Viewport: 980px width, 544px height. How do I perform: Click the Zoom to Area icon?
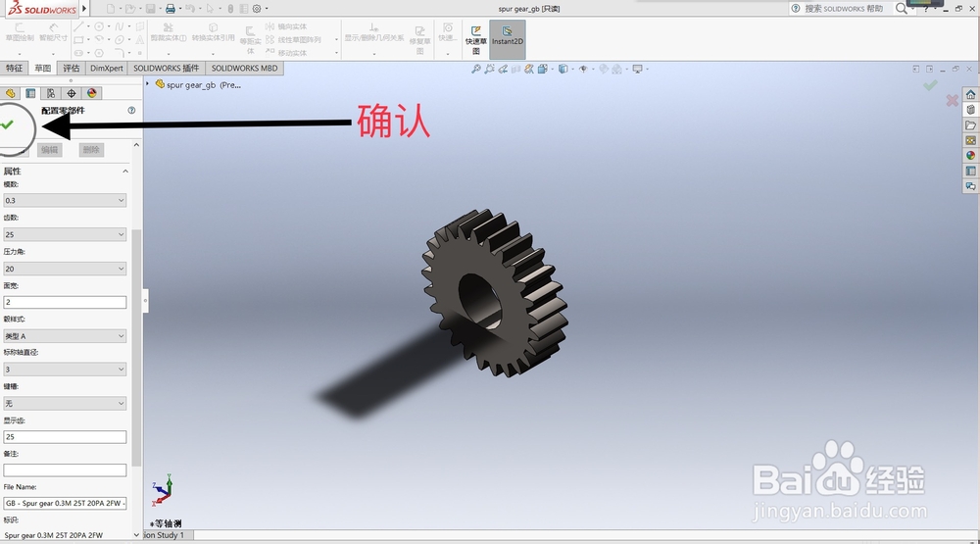tap(489, 69)
